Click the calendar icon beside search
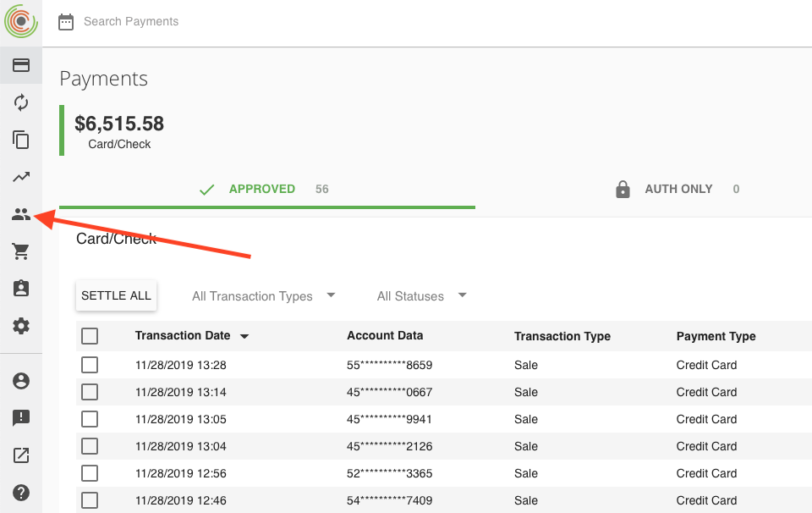Image resolution: width=812 pixels, height=513 pixels. [x=66, y=22]
